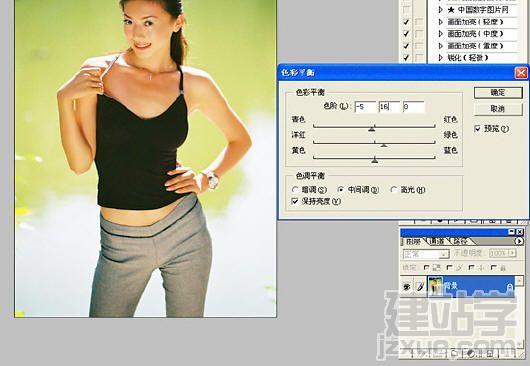Screen dimensions: 530x366
Task: Click the 取消 cancel button
Action: pyautogui.click(x=498, y=109)
